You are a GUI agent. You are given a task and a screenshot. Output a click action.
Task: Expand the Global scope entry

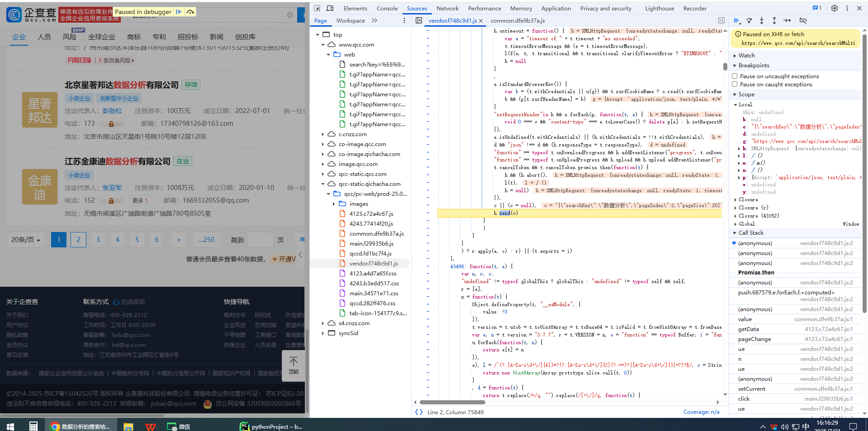(x=735, y=224)
